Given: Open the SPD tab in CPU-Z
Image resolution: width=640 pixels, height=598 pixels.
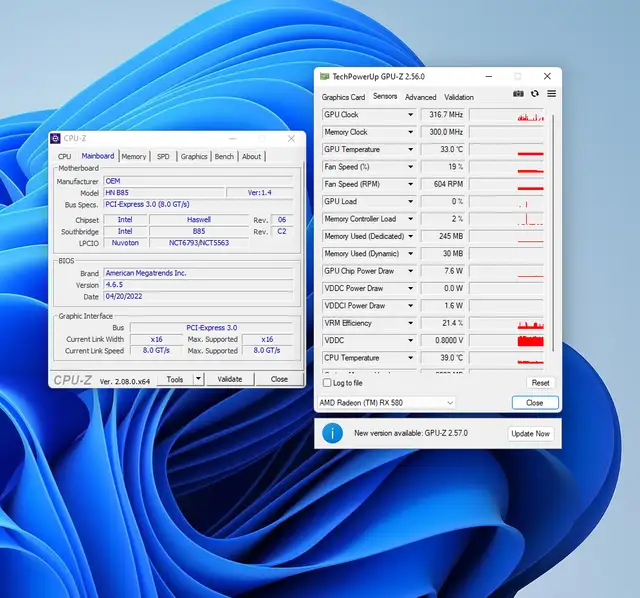Looking at the screenshot, I should pyautogui.click(x=163, y=156).
